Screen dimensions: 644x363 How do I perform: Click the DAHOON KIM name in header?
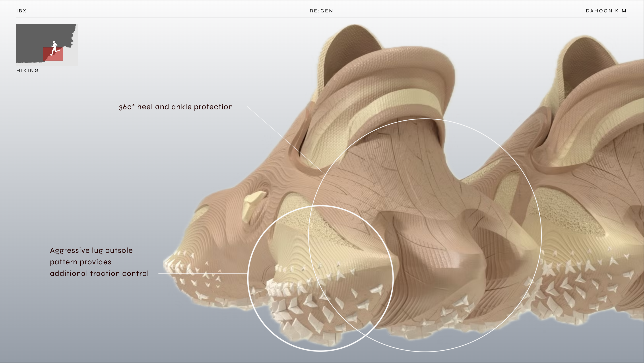606,11
